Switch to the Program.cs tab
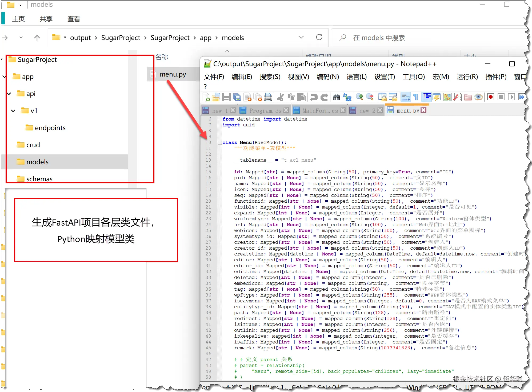The height and width of the screenshot is (392, 532). (x=265, y=111)
